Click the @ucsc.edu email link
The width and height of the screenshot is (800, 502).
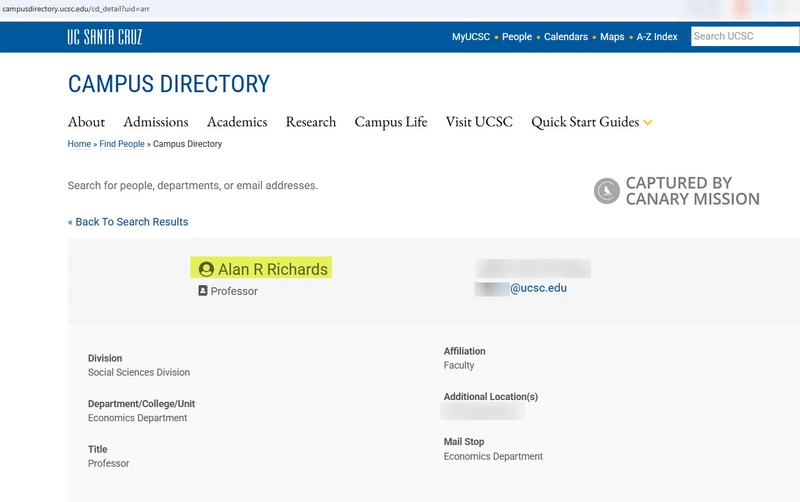(x=538, y=288)
